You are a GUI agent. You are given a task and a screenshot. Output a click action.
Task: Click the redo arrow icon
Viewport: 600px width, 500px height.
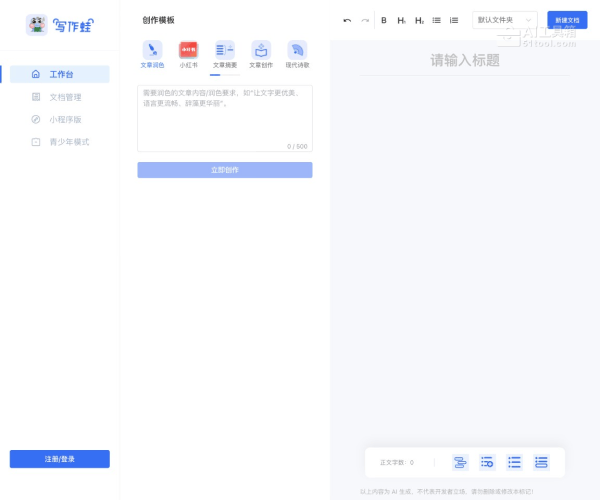[x=365, y=20]
